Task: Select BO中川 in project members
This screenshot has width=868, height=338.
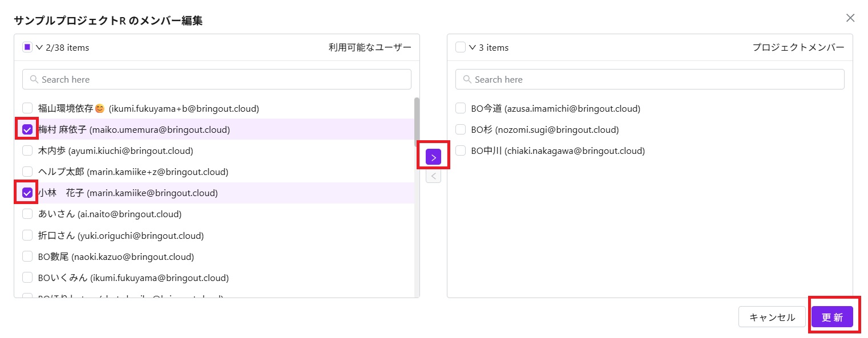Action: click(461, 150)
